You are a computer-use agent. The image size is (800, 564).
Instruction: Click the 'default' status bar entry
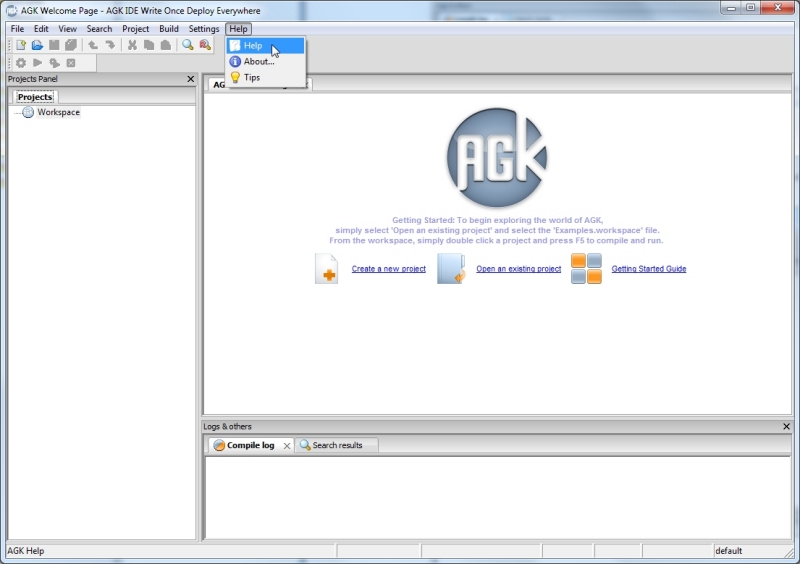pos(729,551)
